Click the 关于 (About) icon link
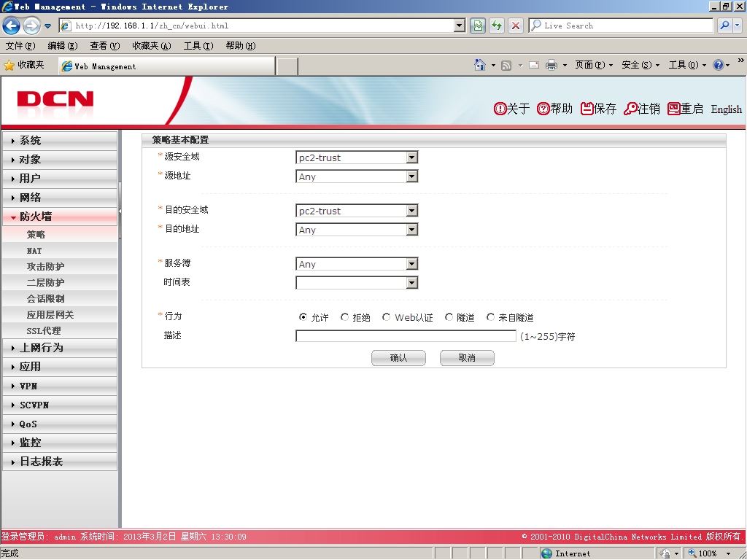 (x=511, y=109)
